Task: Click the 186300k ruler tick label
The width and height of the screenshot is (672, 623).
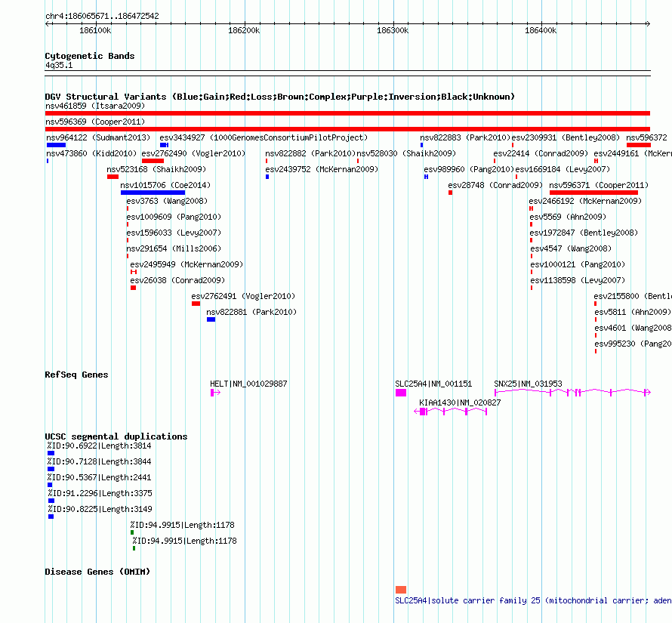Action: click(393, 30)
